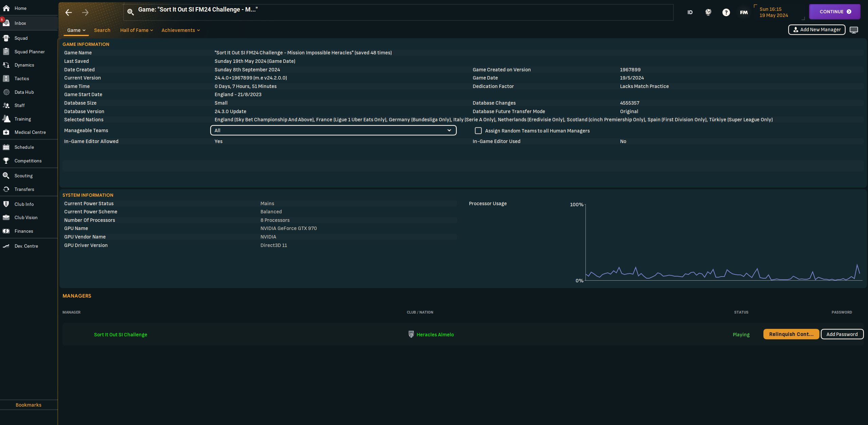
Task: Click the CLUB / NATION column header
Action: 420,312
